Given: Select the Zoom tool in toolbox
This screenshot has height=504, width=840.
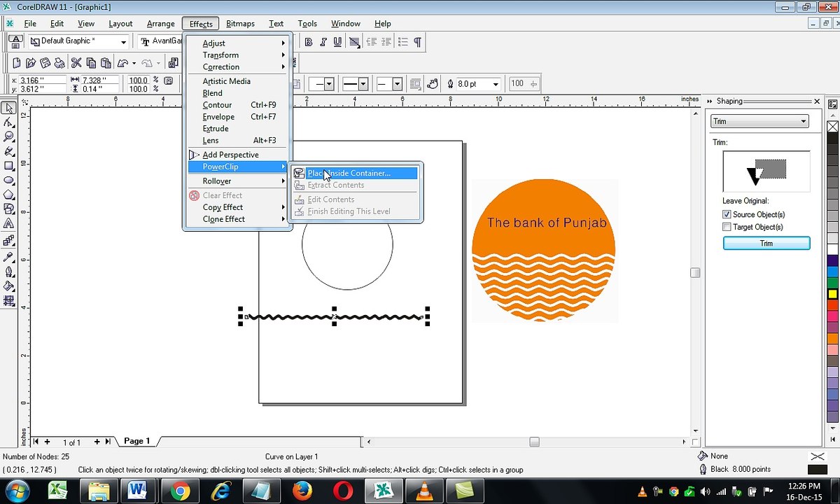Looking at the screenshot, I should click(x=9, y=136).
